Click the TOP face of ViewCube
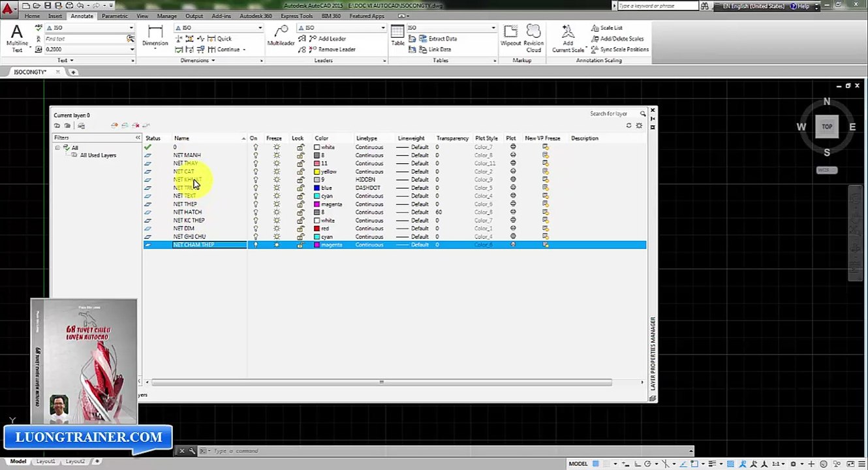This screenshot has width=868, height=470. 827,127
